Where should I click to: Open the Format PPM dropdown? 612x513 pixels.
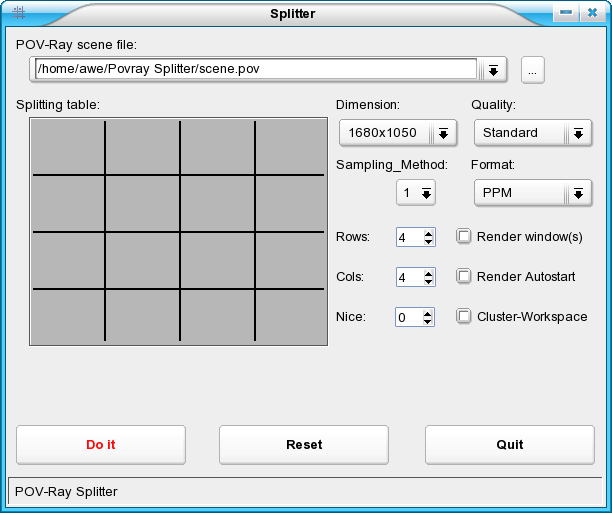531,193
